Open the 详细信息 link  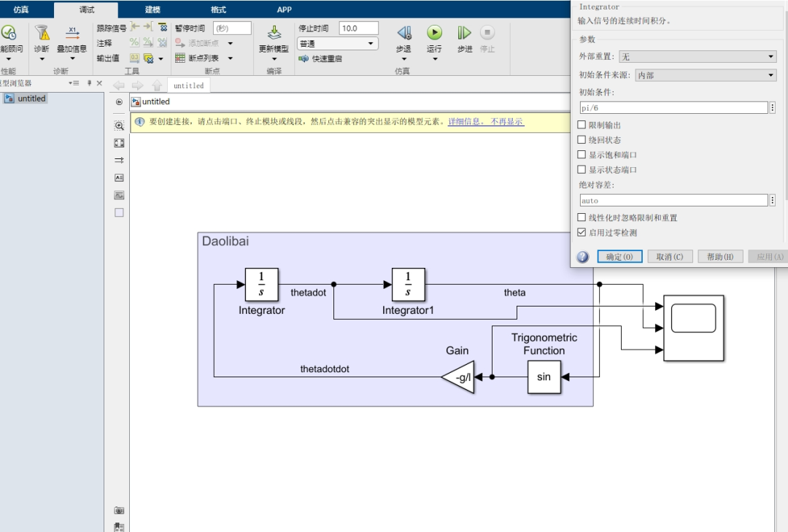coord(466,122)
